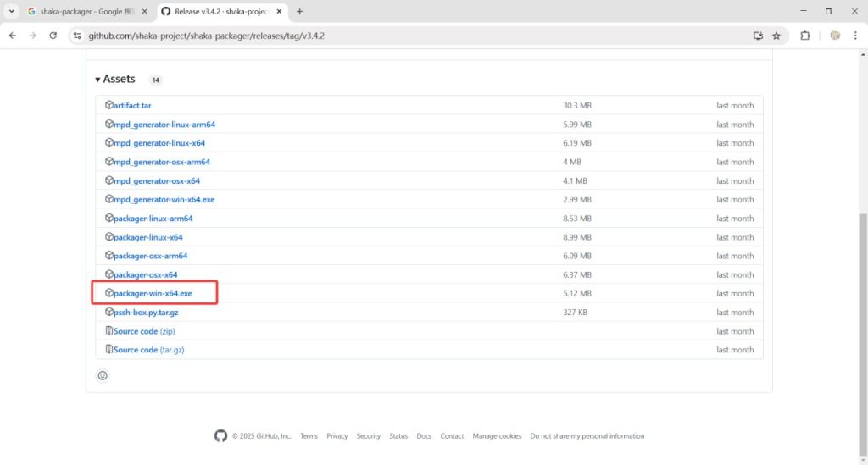The image size is (868, 465).
Task: Click package icon beside mpd_generator-osx-x64
Action: click(109, 180)
